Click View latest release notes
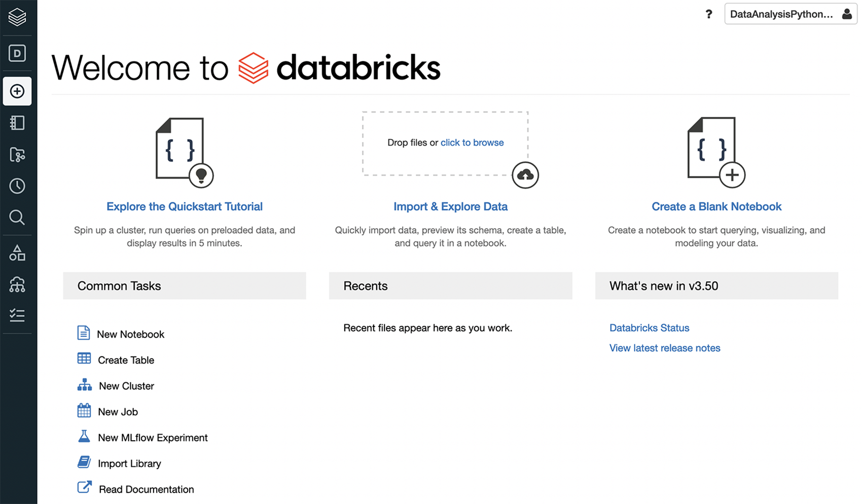 tap(664, 348)
